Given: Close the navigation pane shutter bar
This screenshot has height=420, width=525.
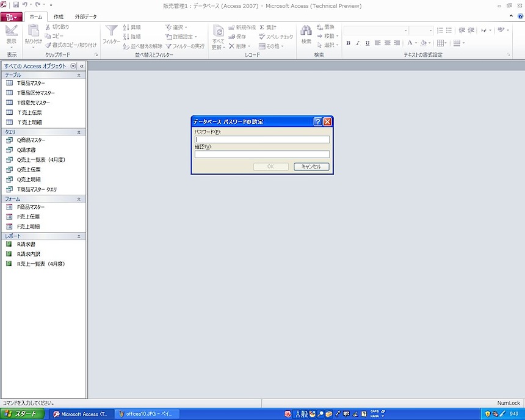Looking at the screenshot, I should coord(82,66).
